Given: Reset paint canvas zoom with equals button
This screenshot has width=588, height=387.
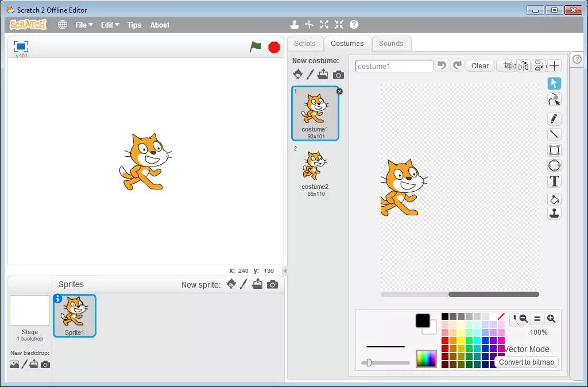Looking at the screenshot, I should point(537,318).
